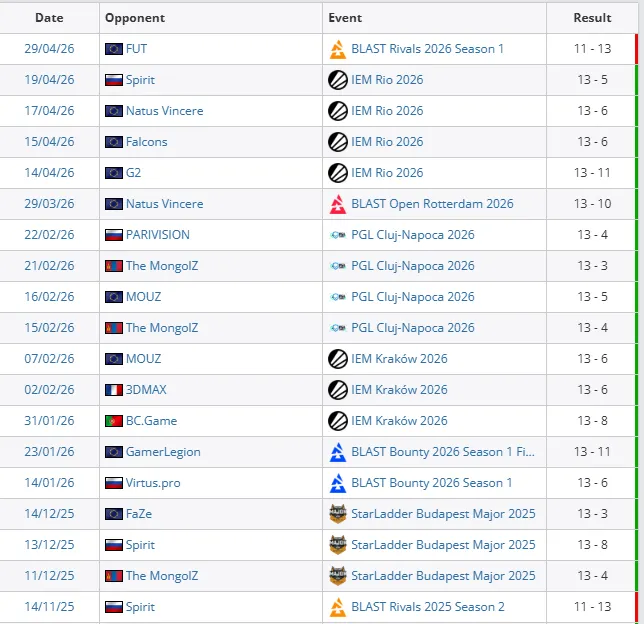Open Natus Vincere link in 17/04/26 row

(164, 111)
